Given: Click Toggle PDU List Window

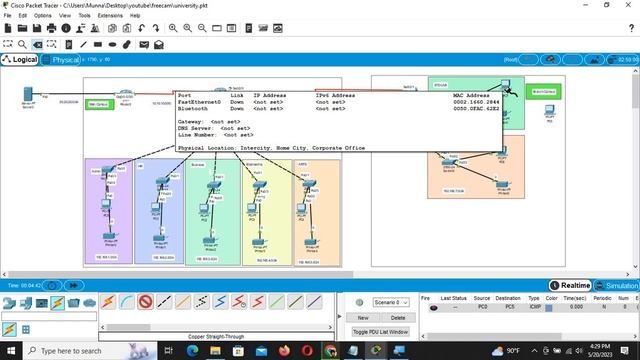Looking at the screenshot, I should tap(380, 332).
